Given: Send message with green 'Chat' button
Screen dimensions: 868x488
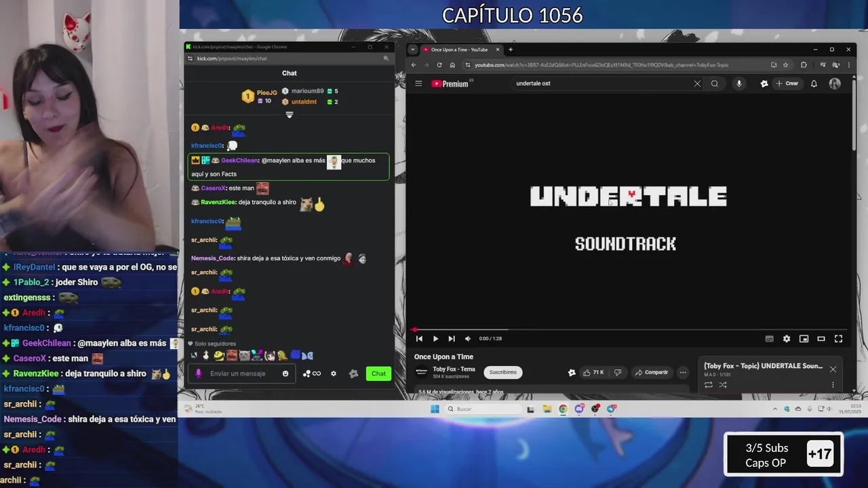Looking at the screenshot, I should [378, 373].
